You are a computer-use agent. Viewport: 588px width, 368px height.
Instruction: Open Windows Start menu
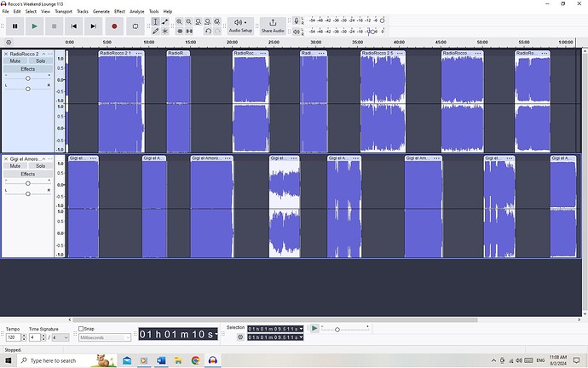8,360
